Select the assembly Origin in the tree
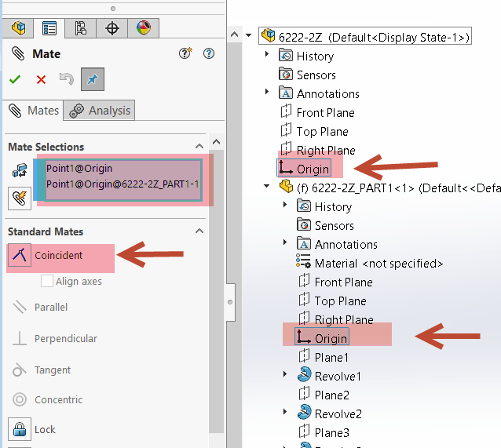The image size is (501, 448). [x=304, y=169]
